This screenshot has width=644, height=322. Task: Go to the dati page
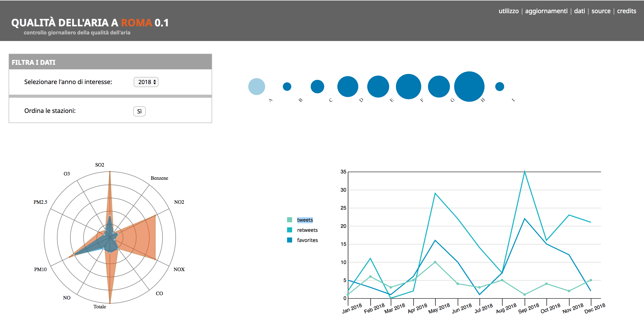coord(579,11)
